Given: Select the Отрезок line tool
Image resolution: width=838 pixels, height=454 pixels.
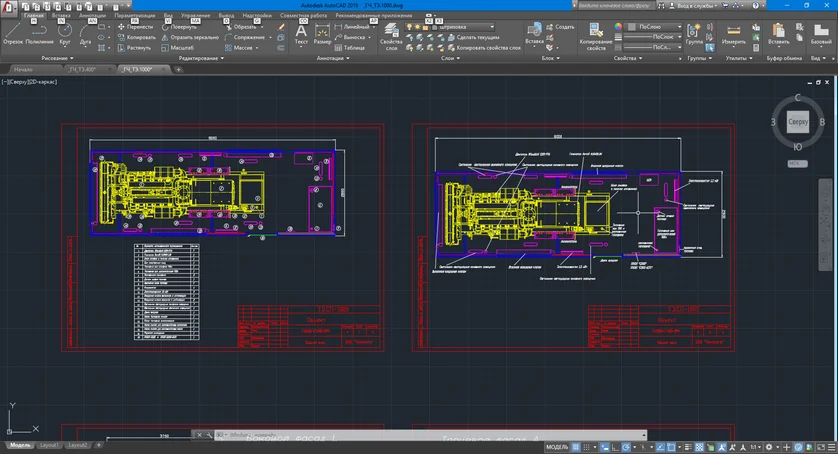Looking at the screenshot, I should tap(13, 33).
